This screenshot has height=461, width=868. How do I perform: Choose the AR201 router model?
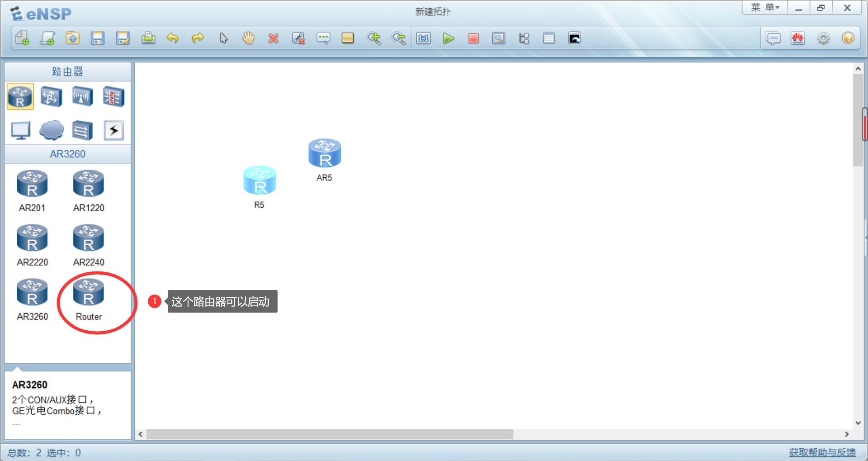point(32,191)
